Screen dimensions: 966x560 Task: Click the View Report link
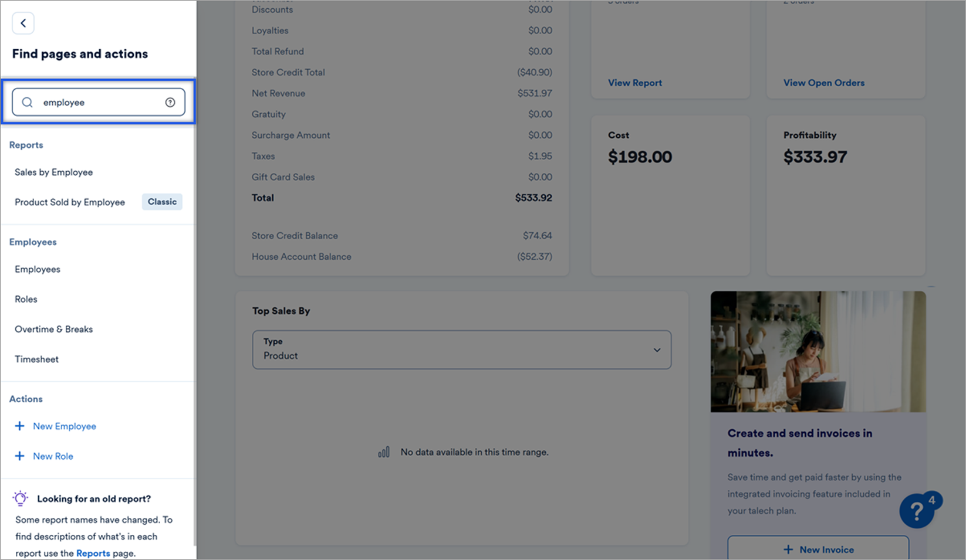[635, 83]
